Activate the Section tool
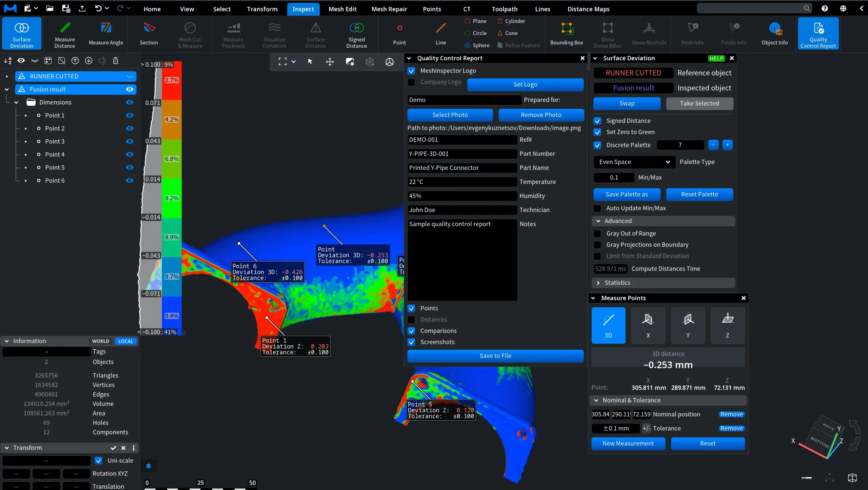Viewport: 868px width, 490px height. pyautogui.click(x=149, y=34)
